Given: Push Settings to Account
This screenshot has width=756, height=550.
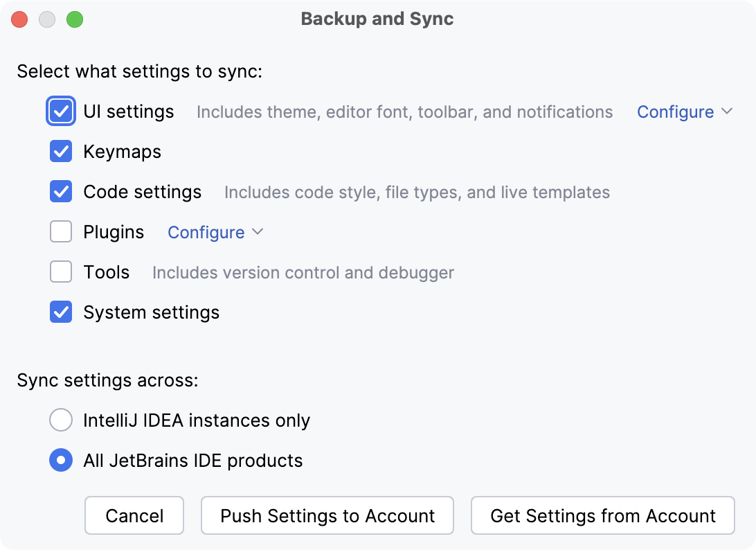Looking at the screenshot, I should [327, 515].
